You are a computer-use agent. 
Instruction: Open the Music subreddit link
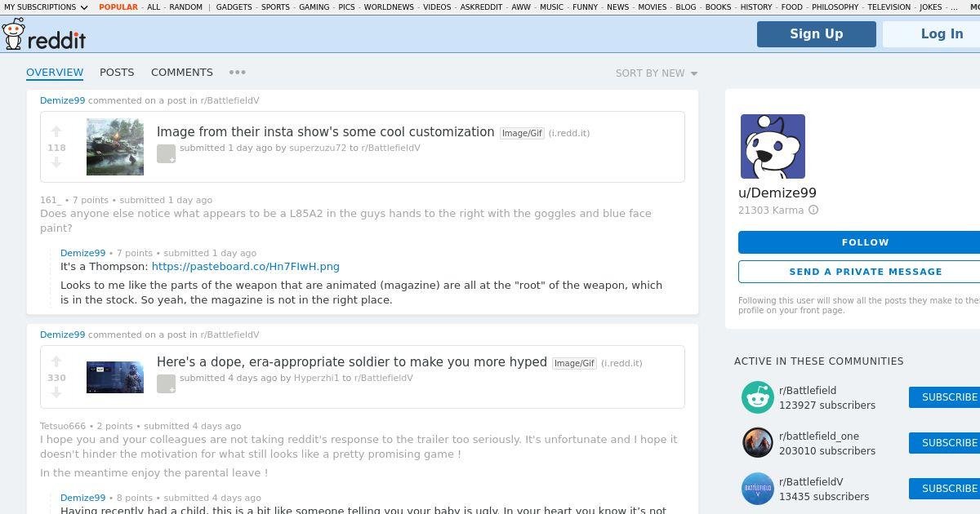coord(552,7)
